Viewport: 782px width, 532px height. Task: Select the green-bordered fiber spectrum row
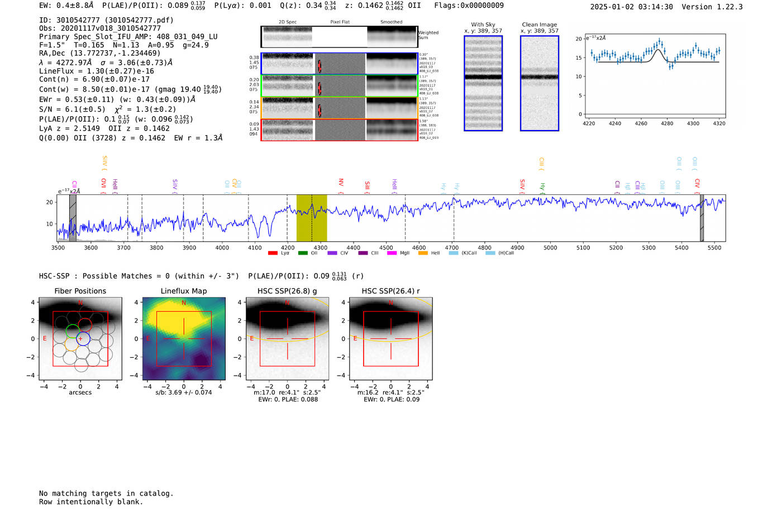(339, 85)
